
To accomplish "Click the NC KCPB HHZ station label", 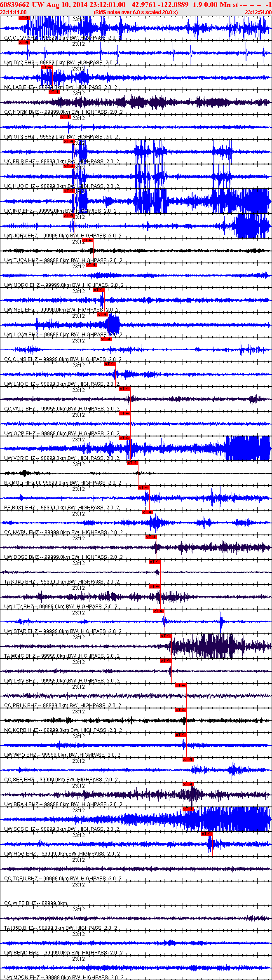I will (21, 730).
